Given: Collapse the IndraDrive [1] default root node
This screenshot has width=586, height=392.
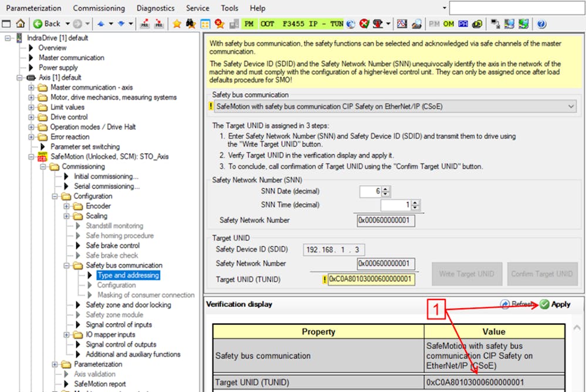Looking at the screenshot, I should [x=8, y=38].
